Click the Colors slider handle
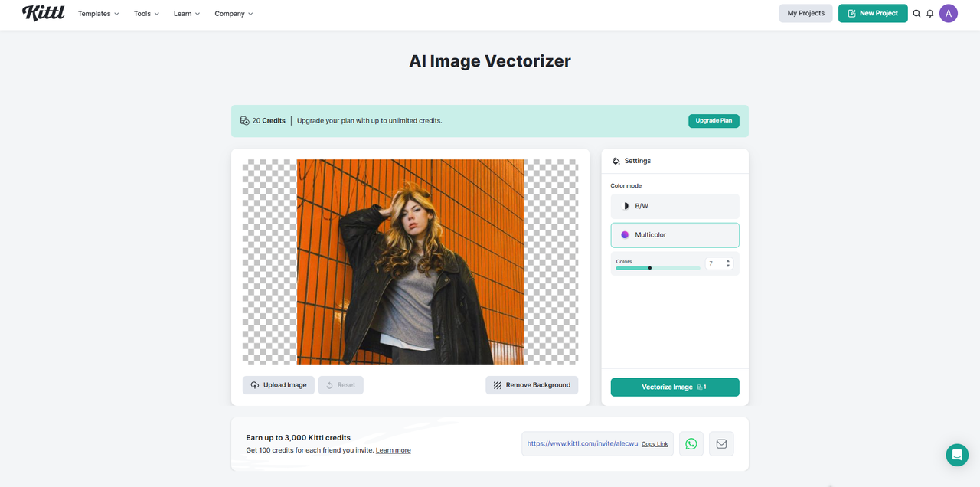980x487 pixels. click(650, 268)
